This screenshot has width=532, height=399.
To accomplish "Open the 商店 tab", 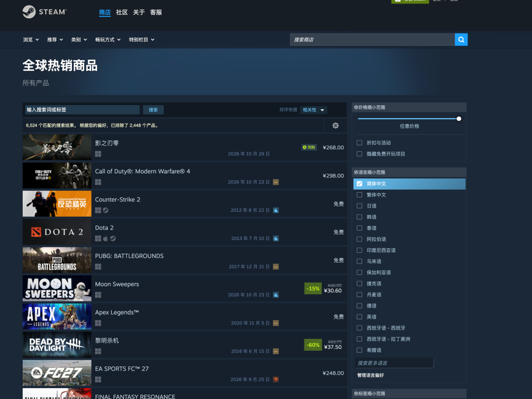I will 105,12.
